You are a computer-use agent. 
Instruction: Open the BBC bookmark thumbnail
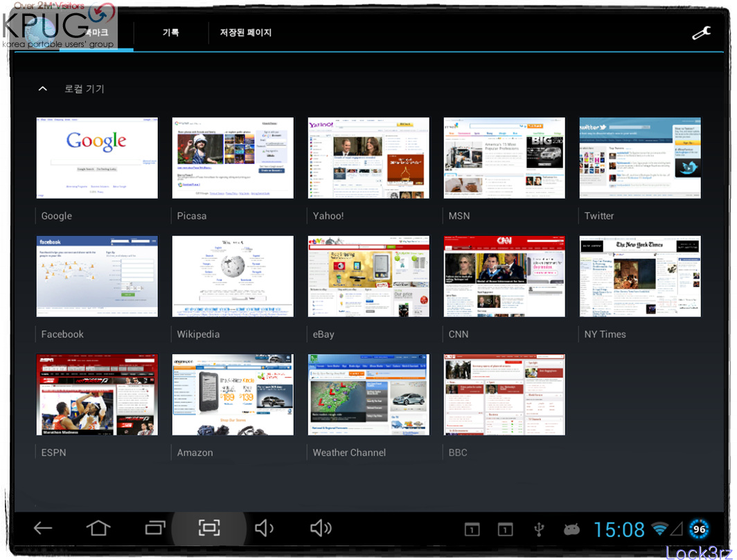[x=504, y=395]
